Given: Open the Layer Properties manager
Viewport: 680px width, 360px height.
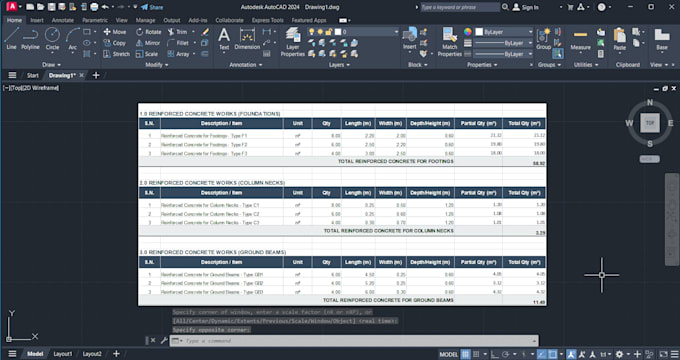Looking at the screenshot, I should click(x=293, y=42).
